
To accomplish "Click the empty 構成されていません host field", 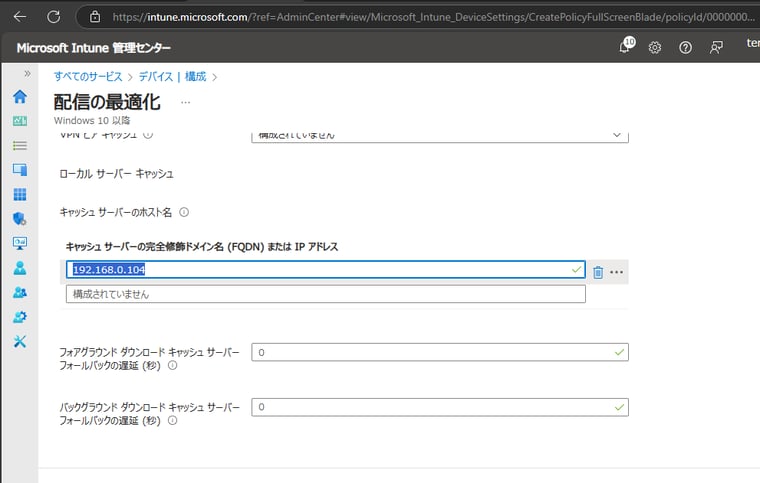I will pos(326,294).
